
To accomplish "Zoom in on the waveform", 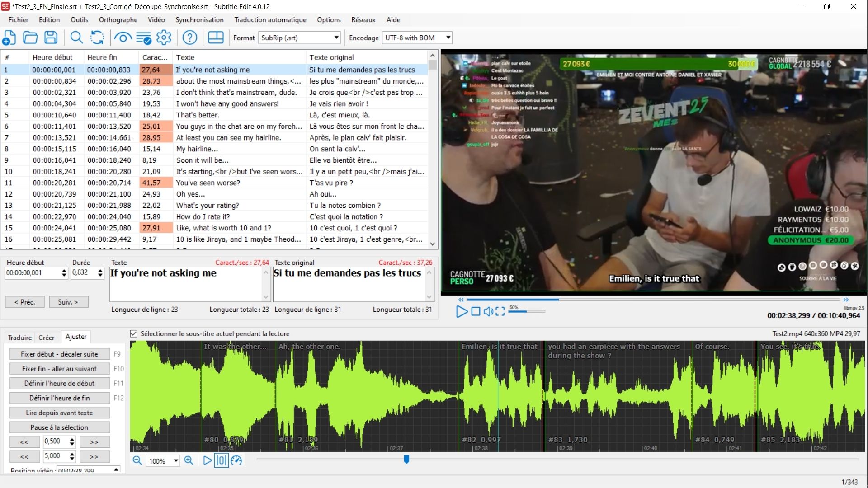I will point(189,460).
